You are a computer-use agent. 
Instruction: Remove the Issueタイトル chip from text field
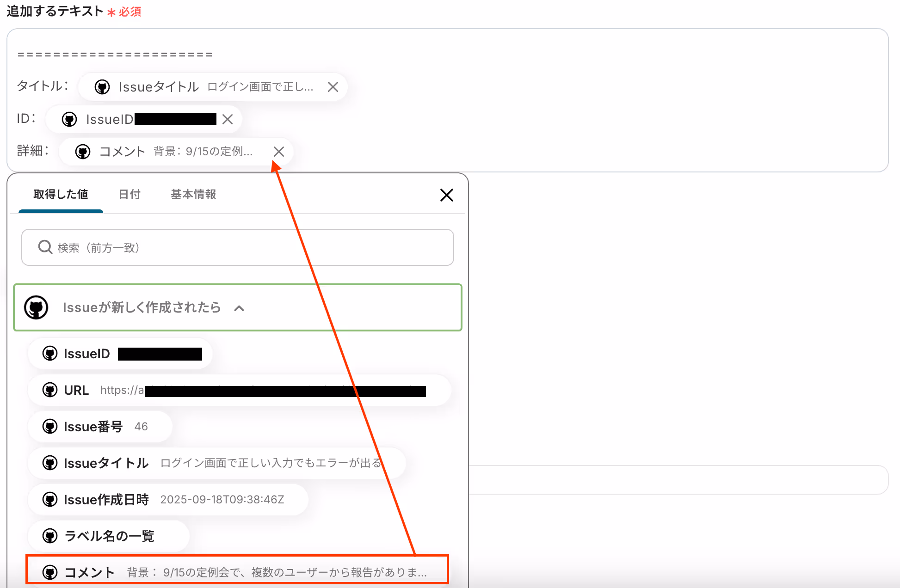click(333, 87)
